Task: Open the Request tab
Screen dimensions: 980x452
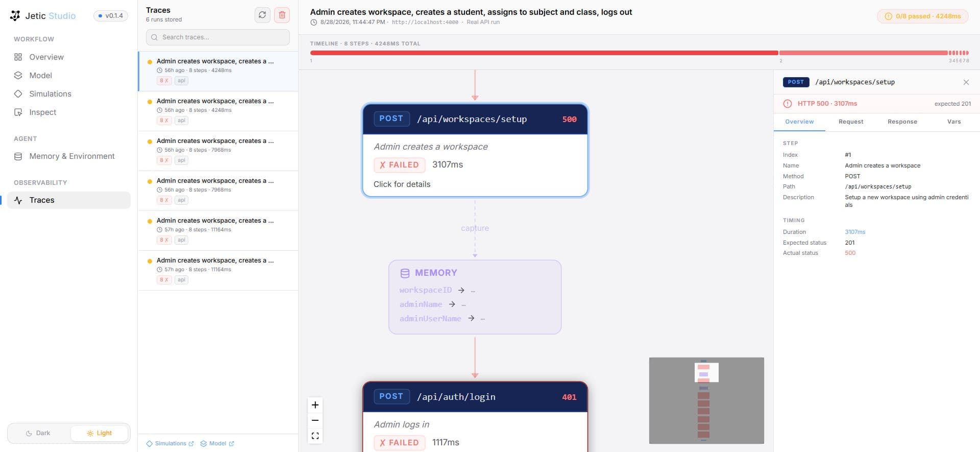Action: click(851, 122)
